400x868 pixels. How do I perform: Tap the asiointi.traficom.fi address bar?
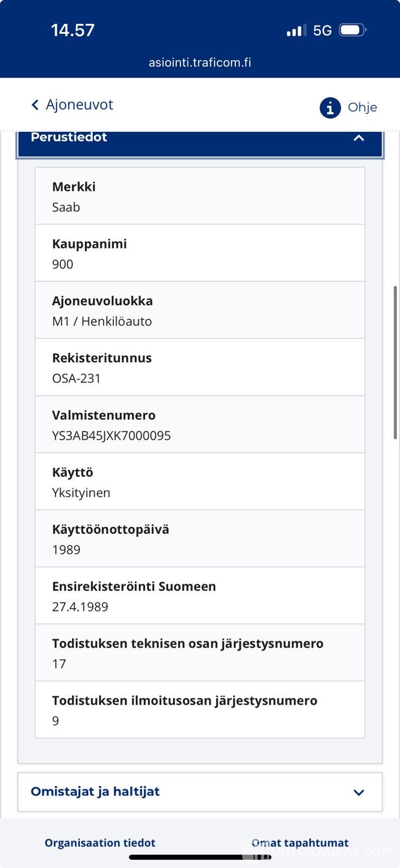pyautogui.click(x=200, y=62)
